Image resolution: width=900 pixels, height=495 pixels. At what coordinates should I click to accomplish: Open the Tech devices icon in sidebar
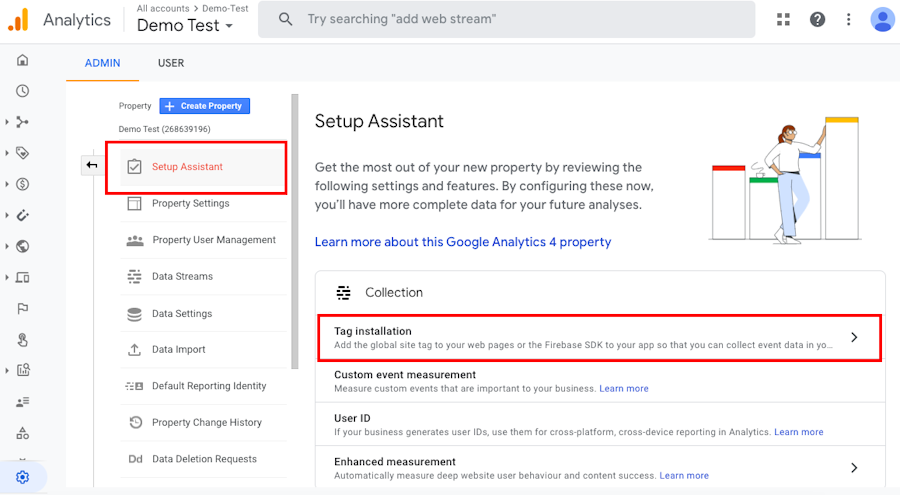click(22, 277)
